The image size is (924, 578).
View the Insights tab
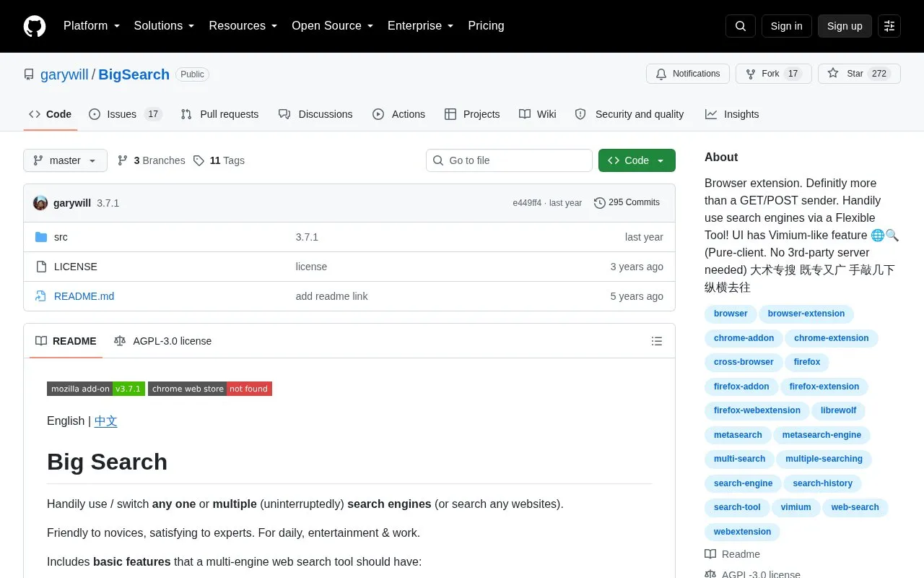[732, 114]
